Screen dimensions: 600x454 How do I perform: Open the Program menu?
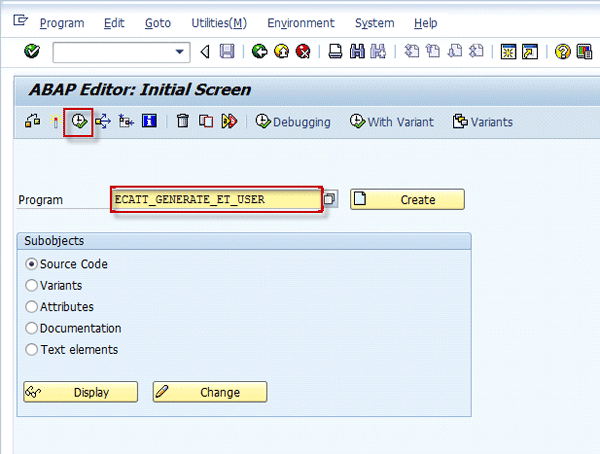62,23
